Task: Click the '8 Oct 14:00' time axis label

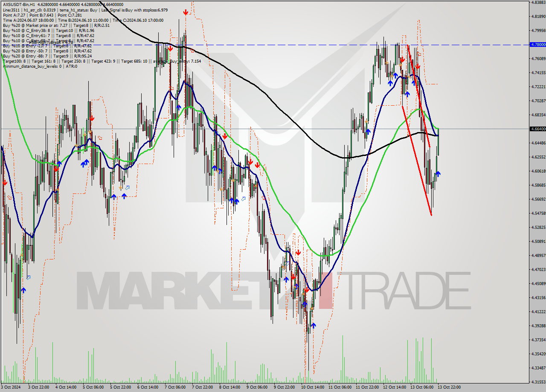Action: [230, 387]
